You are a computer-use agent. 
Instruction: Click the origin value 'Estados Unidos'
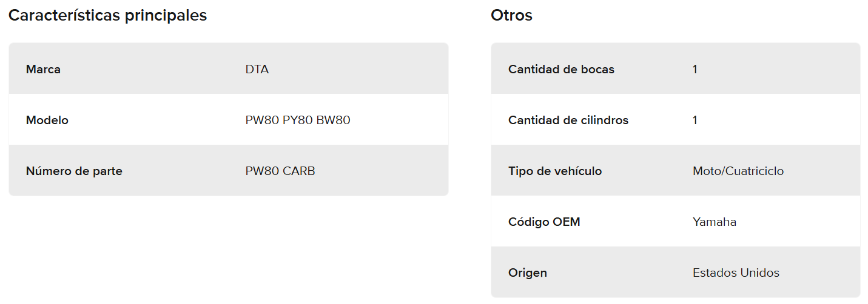[x=736, y=273]
